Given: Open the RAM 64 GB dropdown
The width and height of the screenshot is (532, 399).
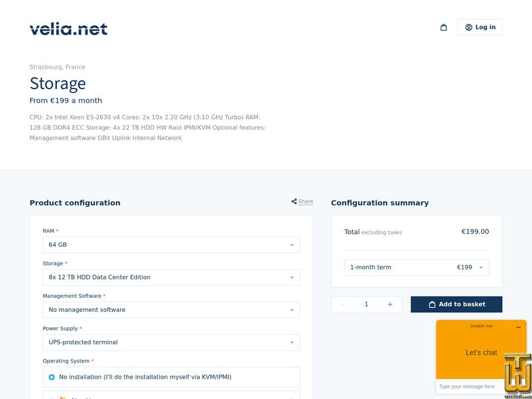Looking at the screenshot, I should pos(171,245).
